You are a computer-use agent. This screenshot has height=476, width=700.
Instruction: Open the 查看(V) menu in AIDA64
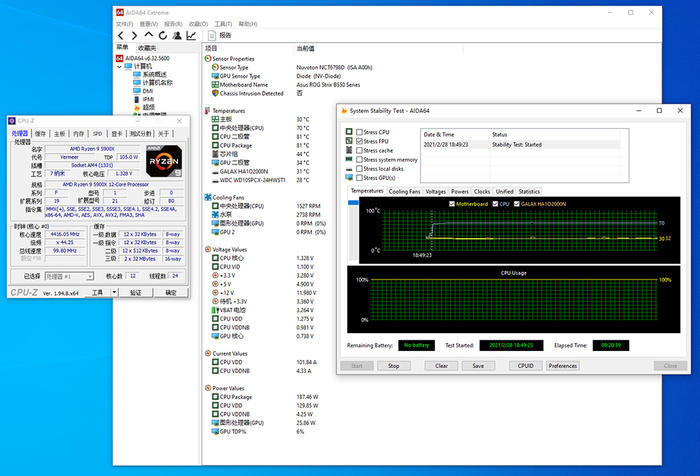click(x=149, y=24)
